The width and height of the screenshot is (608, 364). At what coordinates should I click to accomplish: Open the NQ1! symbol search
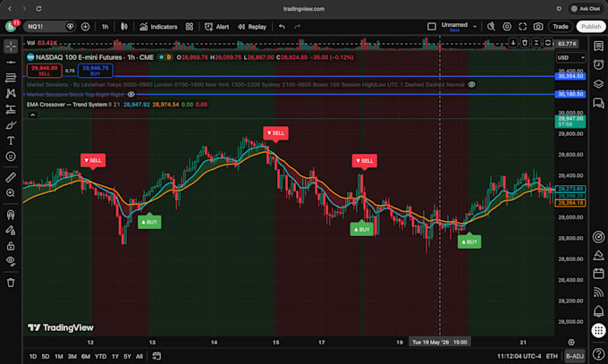[45, 27]
